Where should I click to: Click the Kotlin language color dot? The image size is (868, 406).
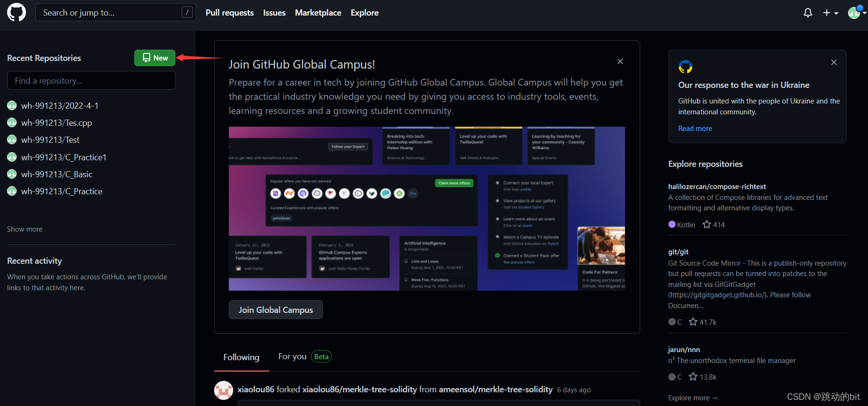pyautogui.click(x=672, y=225)
